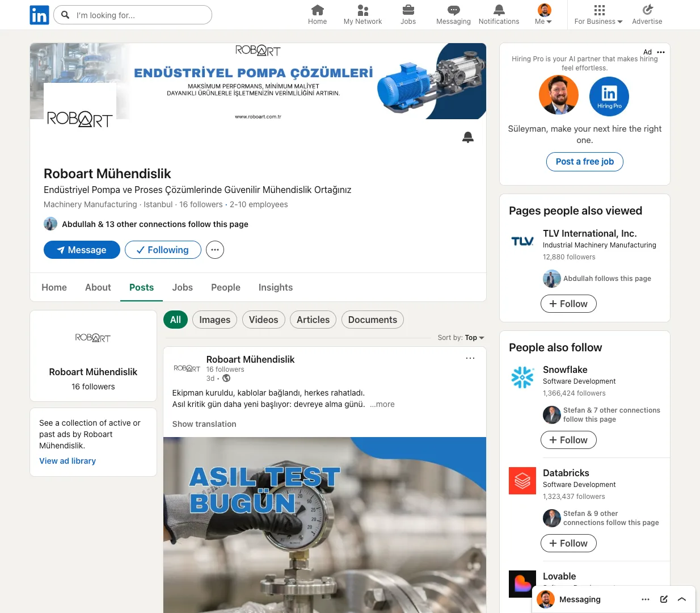Filter posts by Videos

(x=263, y=320)
